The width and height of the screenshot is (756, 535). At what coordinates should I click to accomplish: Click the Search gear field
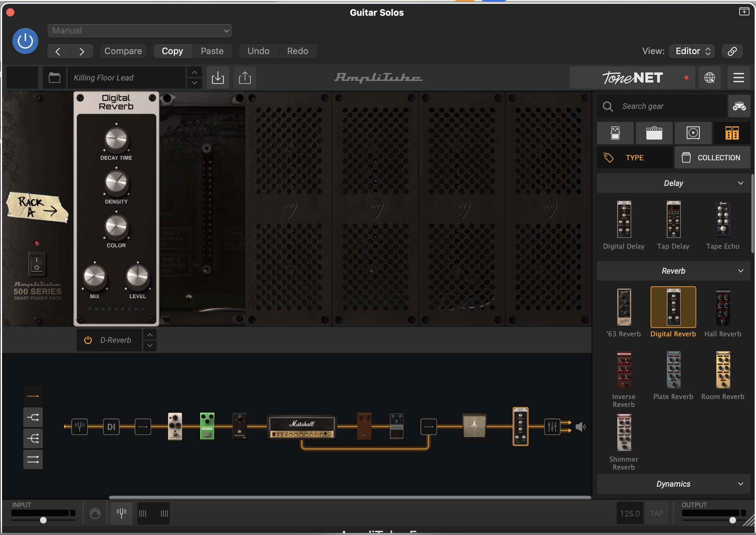[x=661, y=106]
